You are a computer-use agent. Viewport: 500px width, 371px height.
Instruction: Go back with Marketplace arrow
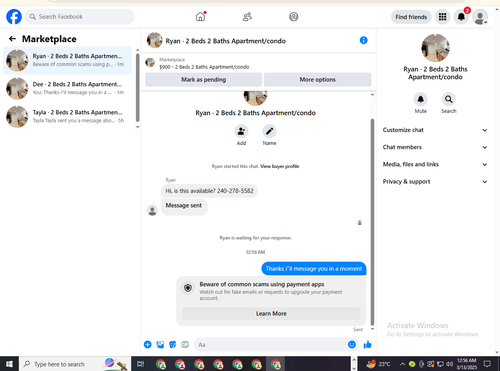click(12, 39)
